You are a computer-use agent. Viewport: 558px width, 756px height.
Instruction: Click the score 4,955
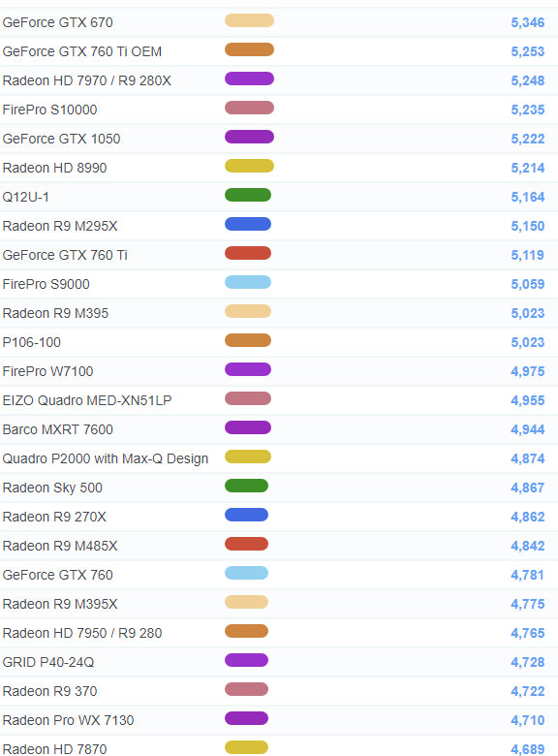coord(528,400)
